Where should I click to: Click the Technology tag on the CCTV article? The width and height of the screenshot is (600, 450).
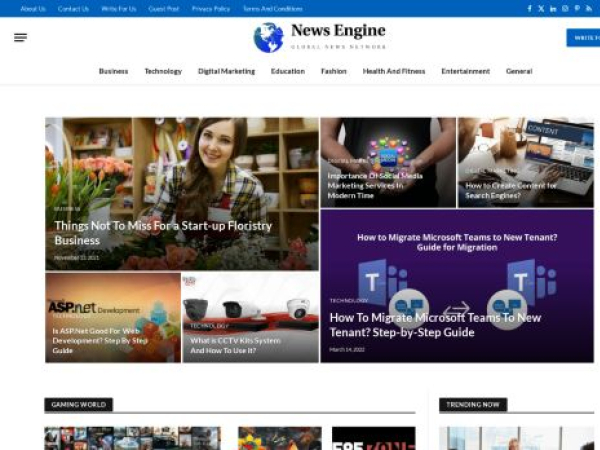point(209,326)
